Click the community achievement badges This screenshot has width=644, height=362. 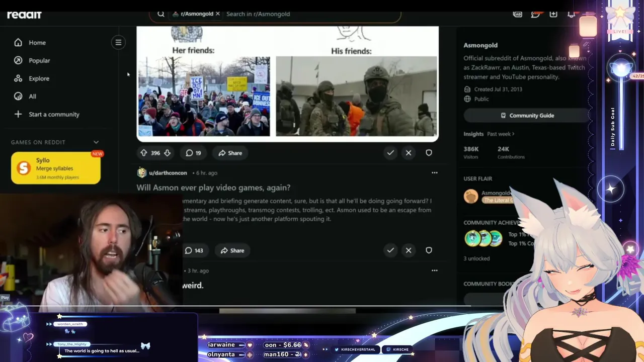pos(484,238)
